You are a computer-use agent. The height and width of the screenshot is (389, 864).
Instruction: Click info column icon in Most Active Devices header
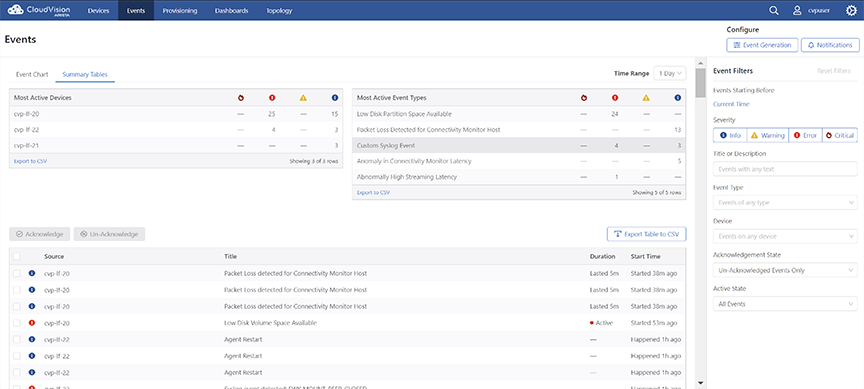334,98
